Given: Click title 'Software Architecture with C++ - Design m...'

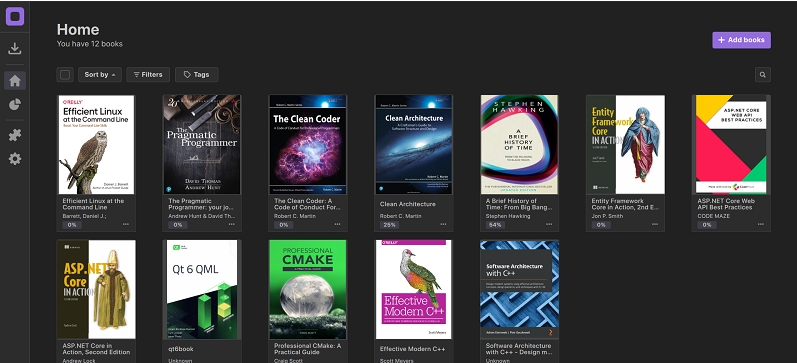Looking at the screenshot, I should pos(518,349).
